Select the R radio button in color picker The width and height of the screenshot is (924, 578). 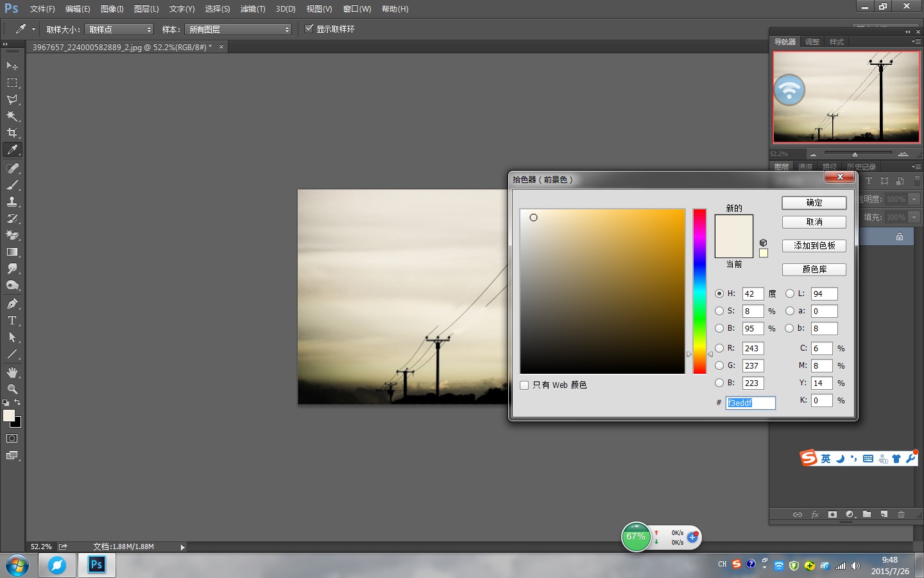click(x=719, y=348)
